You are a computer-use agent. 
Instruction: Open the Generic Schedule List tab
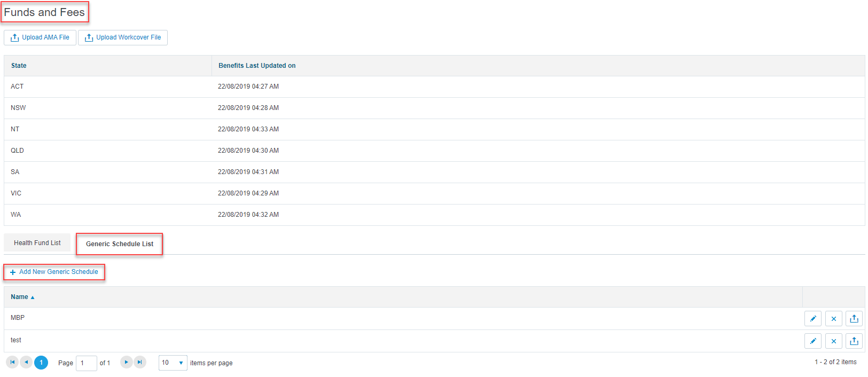(x=119, y=244)
